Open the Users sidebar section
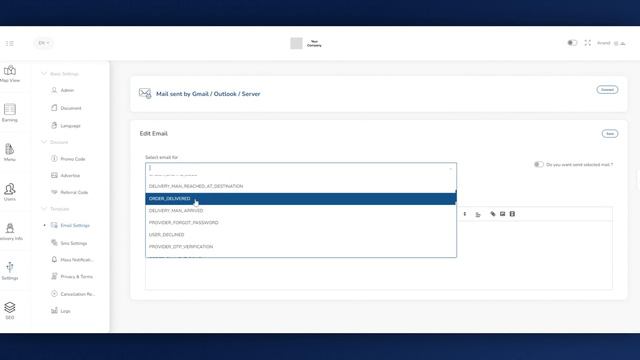 coord(10,192)
